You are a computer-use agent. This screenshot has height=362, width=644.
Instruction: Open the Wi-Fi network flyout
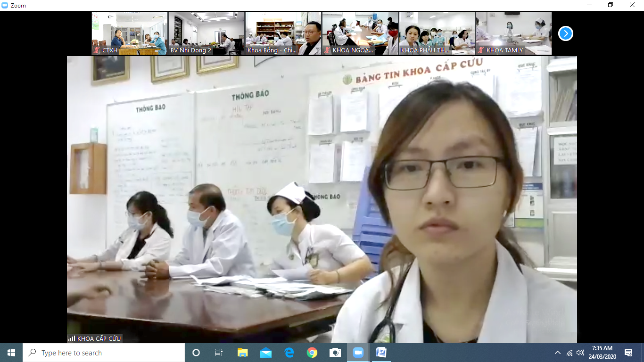pos(569,353)
